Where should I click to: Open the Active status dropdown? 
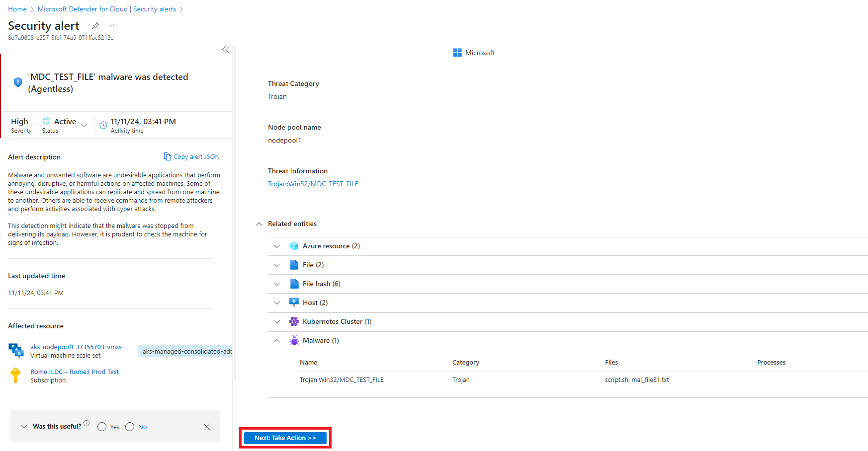pyautogui.click(x=84, y=125)
